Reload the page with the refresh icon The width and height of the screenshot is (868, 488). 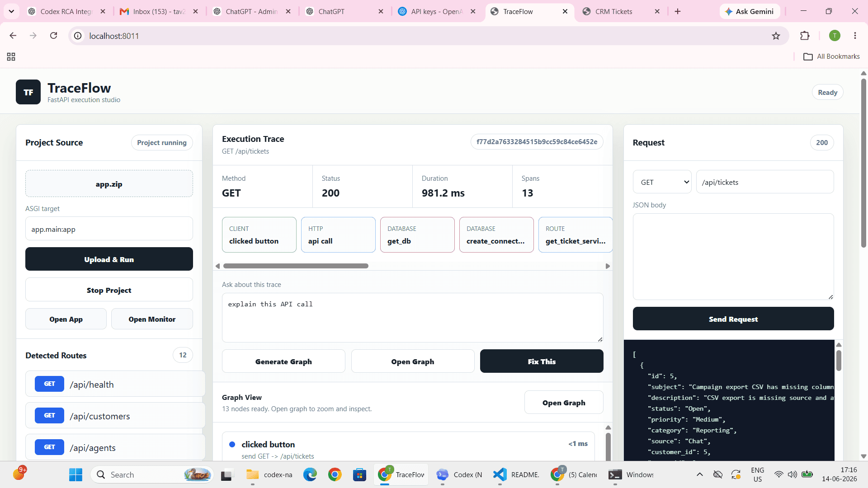(53, 36)
